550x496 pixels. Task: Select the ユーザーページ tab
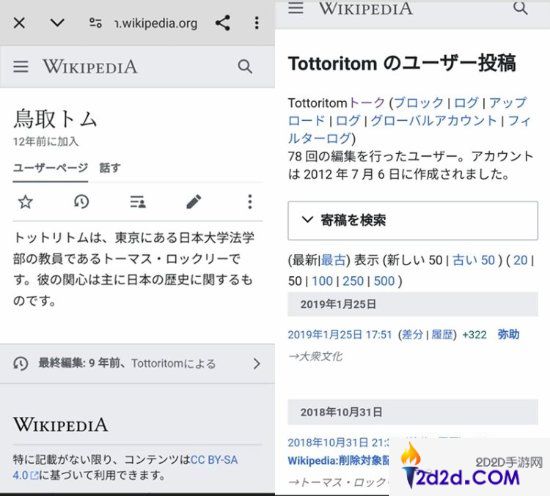point(50,168)
